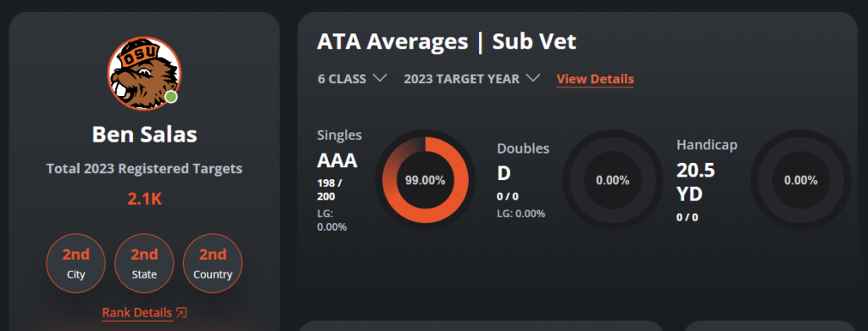Click the OSU beaver profile avatar

click(144, 74)
